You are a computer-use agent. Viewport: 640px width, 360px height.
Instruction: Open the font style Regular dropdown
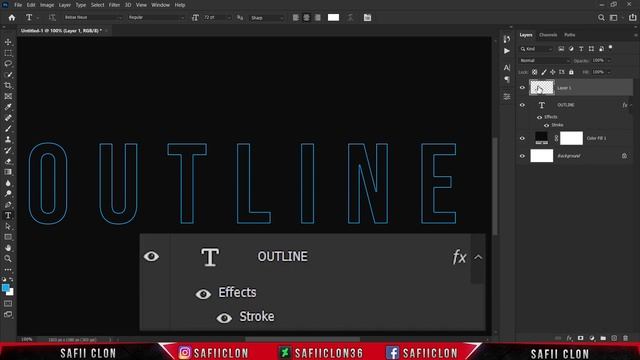(x=156, y=18)
